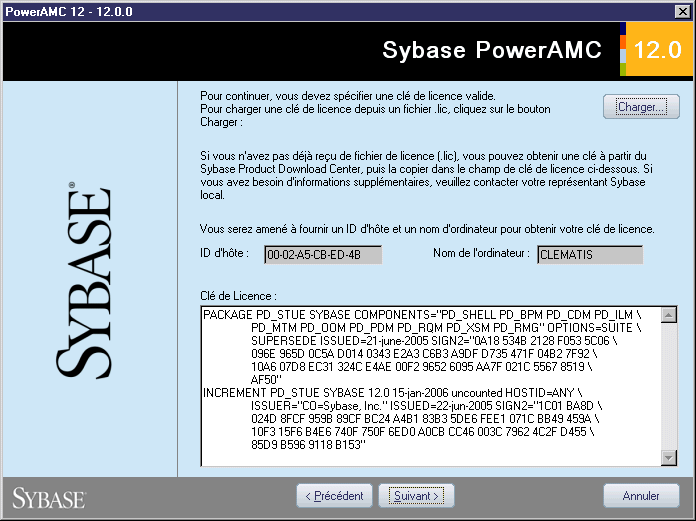Image resolution: width=696 pixels, height=521 pixels.
Task: Click the '85D9 B596 9118 B153"' license line
Action: [x=308, y=445]
